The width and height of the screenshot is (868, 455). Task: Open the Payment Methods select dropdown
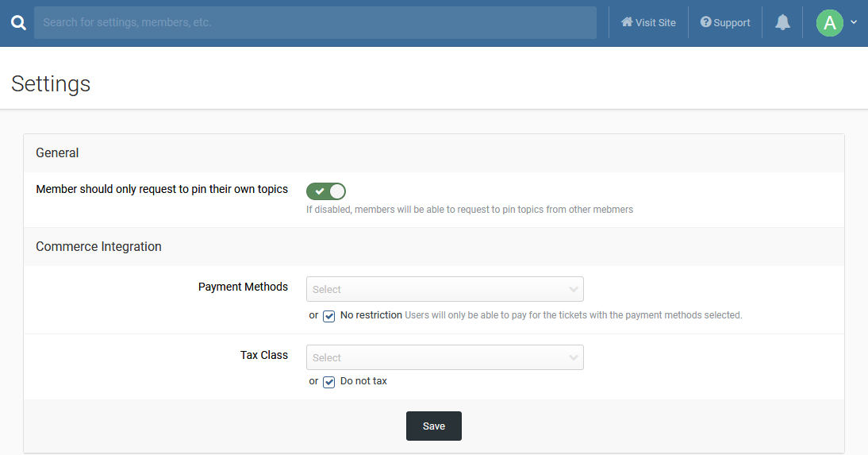tap(444, 289)
